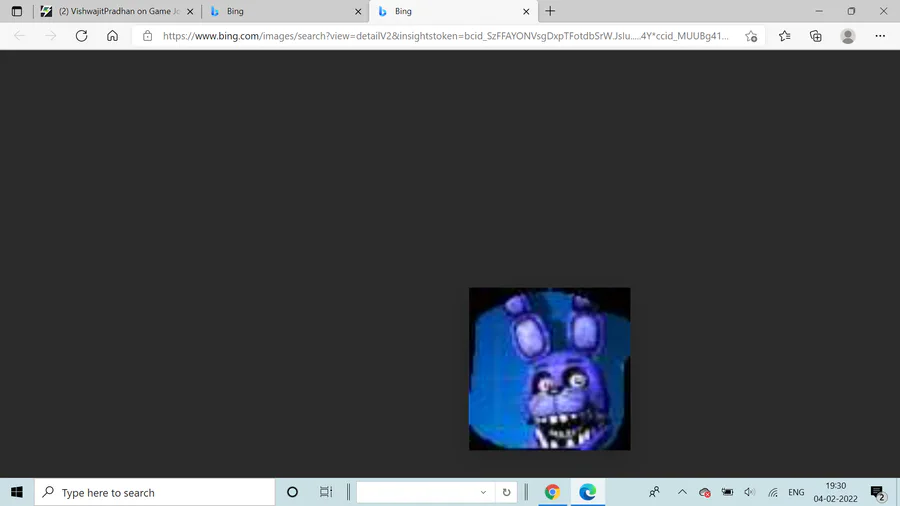Click the Bing URL address bar
This screenshot has height=506, width=900.
coord(445,36)
